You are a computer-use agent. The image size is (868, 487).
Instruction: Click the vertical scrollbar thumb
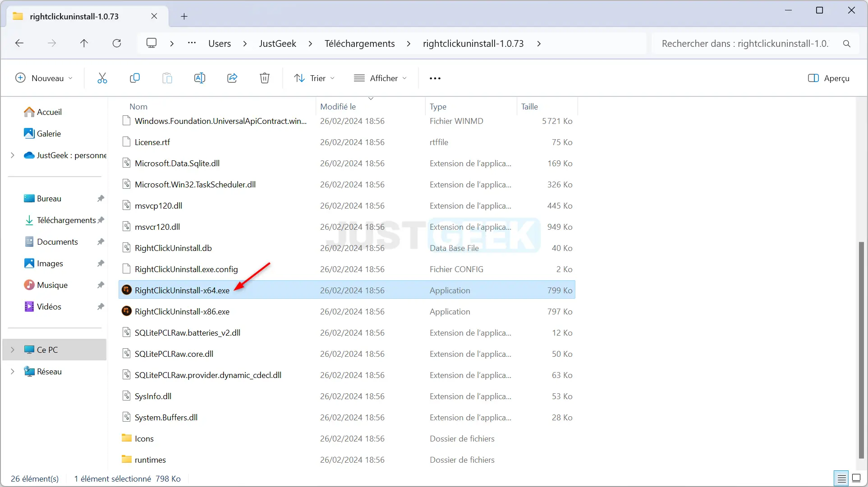[861, 350]
